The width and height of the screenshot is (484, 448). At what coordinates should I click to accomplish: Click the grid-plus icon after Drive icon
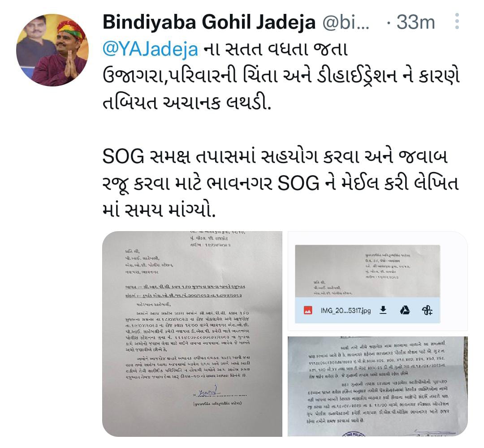427,310
